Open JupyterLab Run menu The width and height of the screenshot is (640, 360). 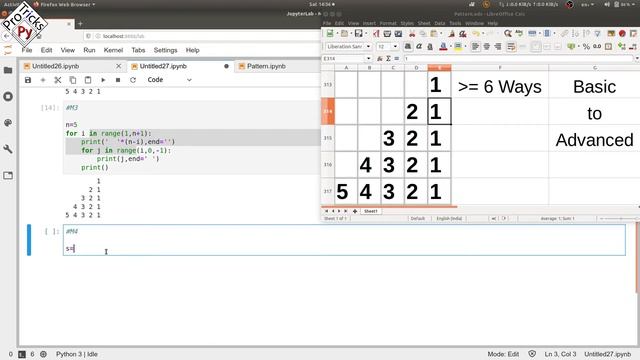click(x=89, y=50)
